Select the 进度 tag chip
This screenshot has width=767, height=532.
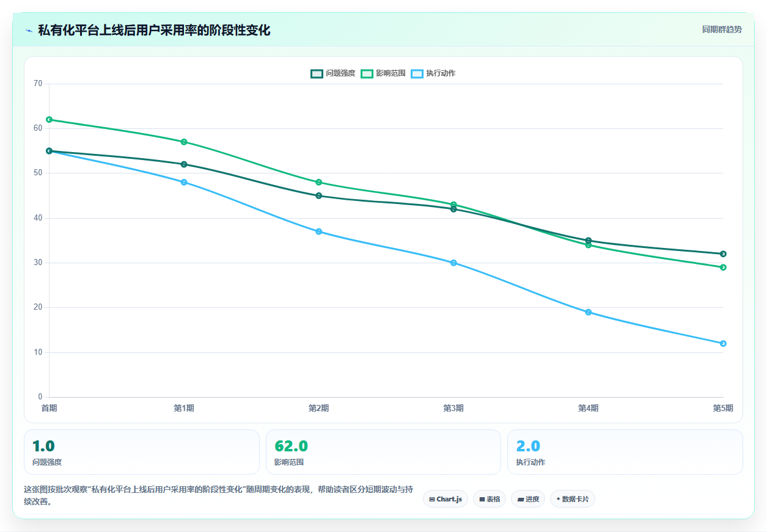coord(528,499)
